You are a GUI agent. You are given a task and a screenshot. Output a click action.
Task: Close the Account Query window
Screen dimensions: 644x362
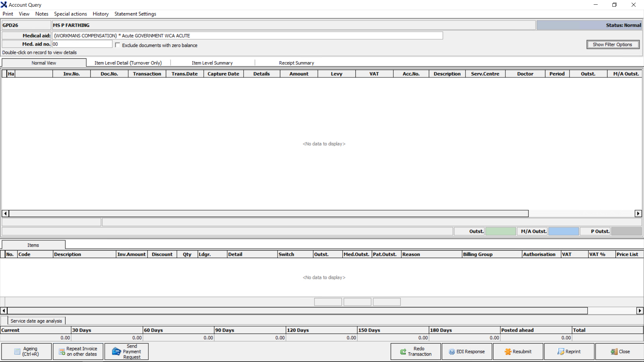point(620,351)
